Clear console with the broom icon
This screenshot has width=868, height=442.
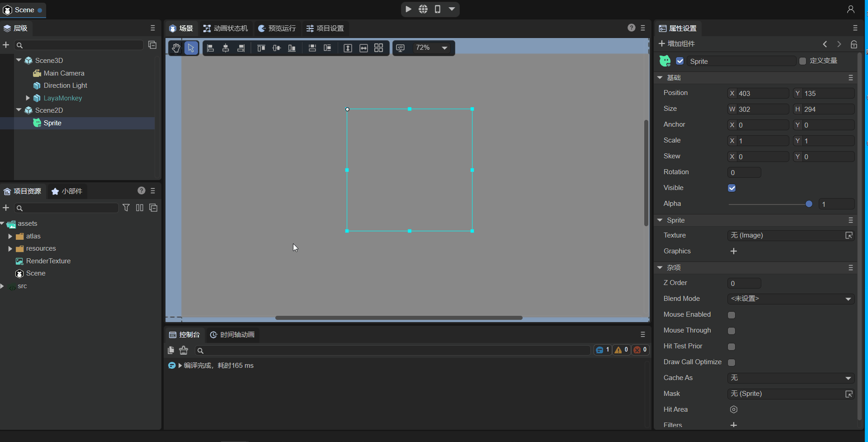click(184, 350)
